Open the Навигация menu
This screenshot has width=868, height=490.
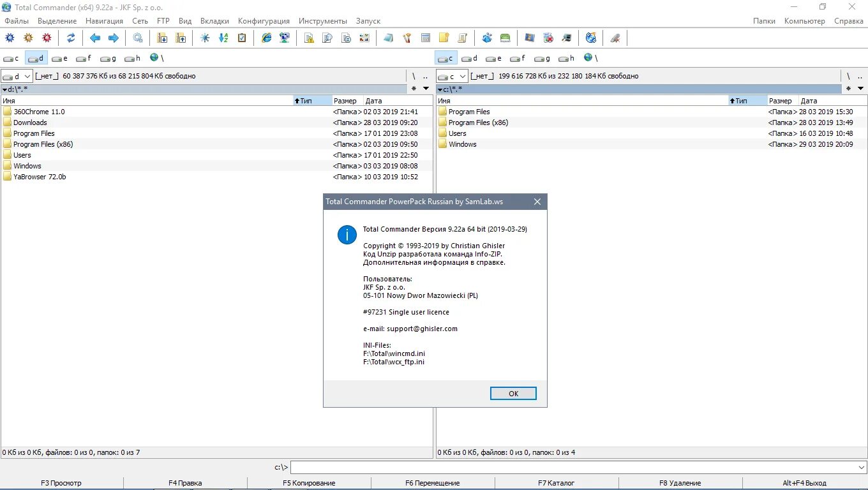(104, 21)
